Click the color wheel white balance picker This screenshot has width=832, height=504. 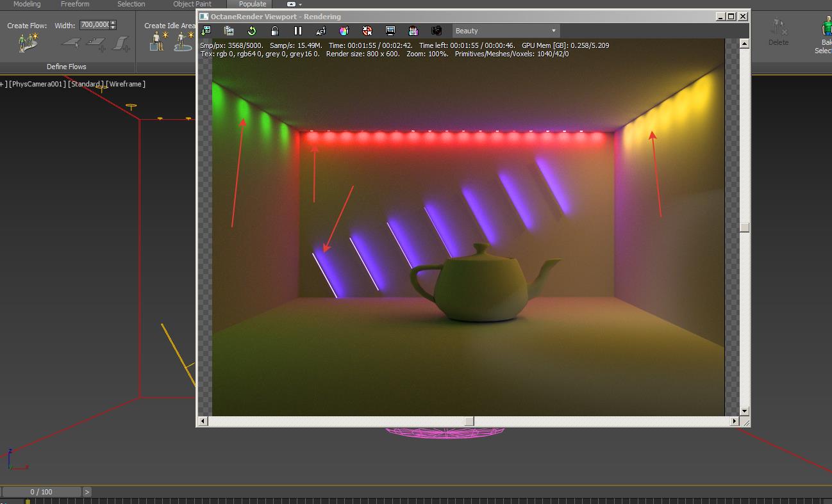[344, 31]
